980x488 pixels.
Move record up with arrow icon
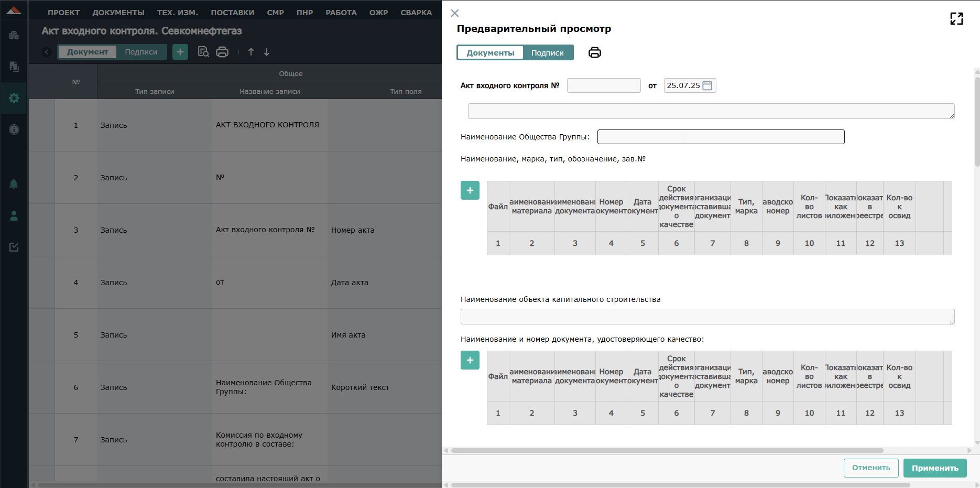251,52
